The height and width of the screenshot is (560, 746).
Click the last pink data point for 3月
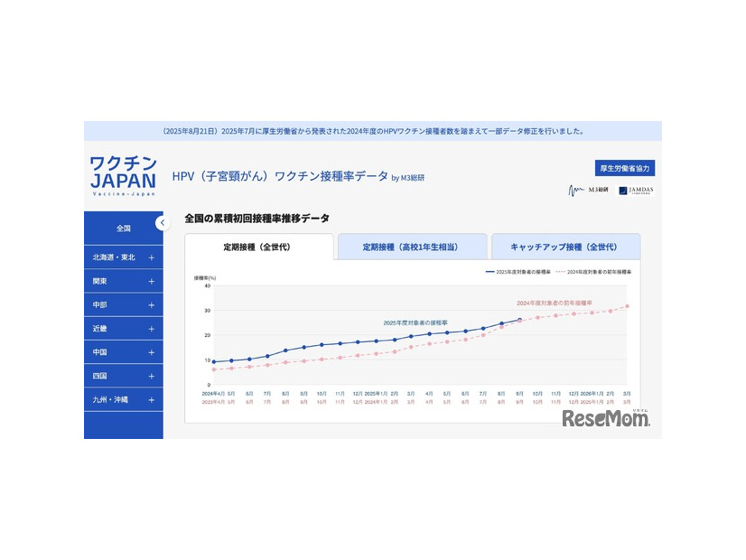pyautogui.click(x=627, y=306)
